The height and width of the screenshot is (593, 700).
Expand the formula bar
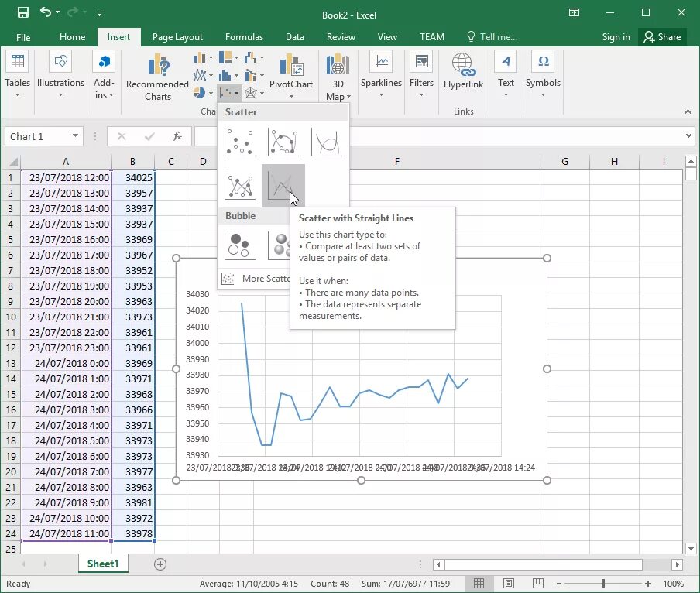(688, 135)
